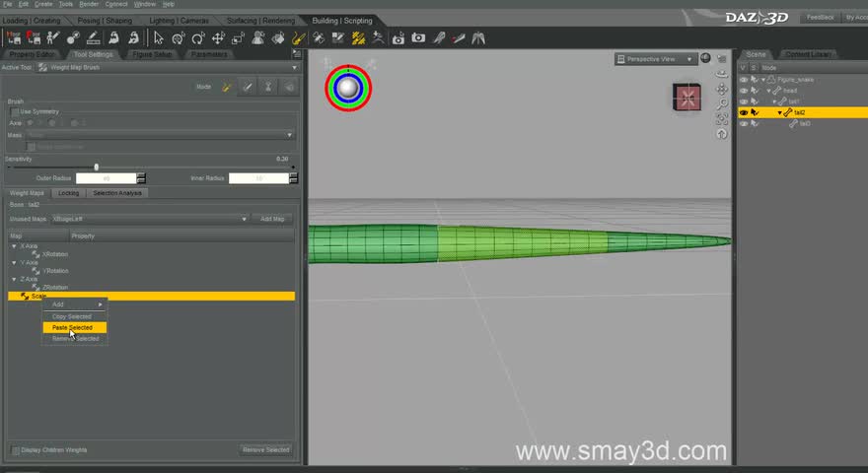The width and height of the screenshot is (868, 473).
Task: Click the Outer Radius input field
Action: [x=107, y=178]
